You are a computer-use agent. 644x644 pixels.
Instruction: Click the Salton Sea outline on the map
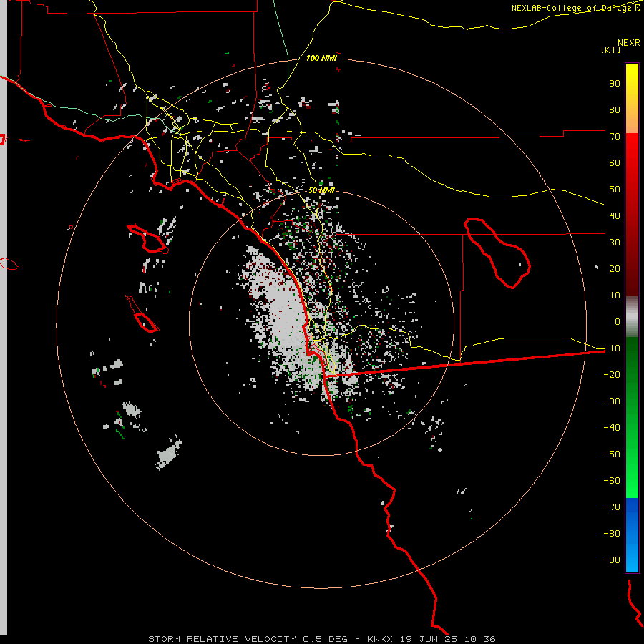pos(498,253)
